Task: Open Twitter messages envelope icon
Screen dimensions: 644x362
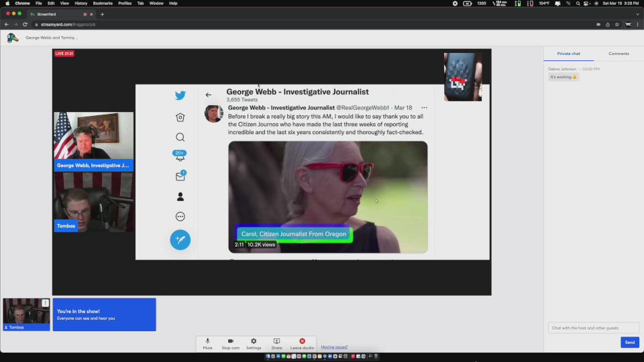Action: pos(180,177)
